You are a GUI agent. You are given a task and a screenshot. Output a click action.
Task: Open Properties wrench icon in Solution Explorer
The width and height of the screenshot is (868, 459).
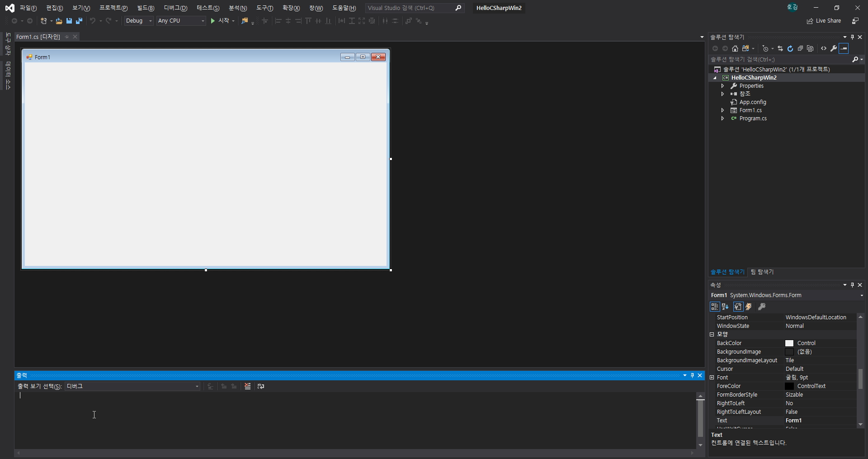click(x=834, y=48)
